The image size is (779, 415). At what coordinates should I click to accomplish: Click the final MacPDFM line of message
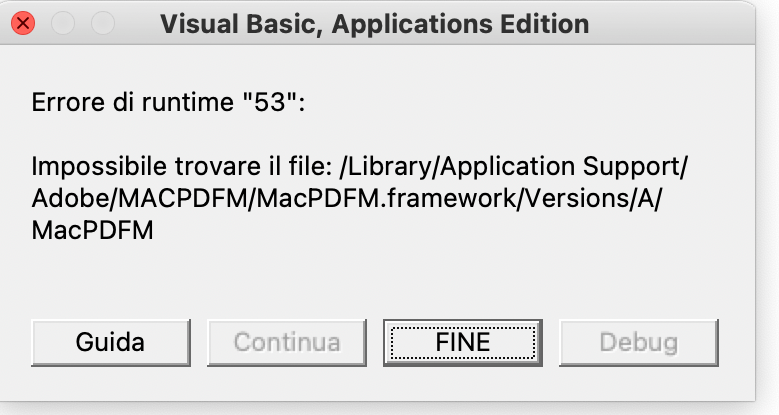(x=92, y=231)
